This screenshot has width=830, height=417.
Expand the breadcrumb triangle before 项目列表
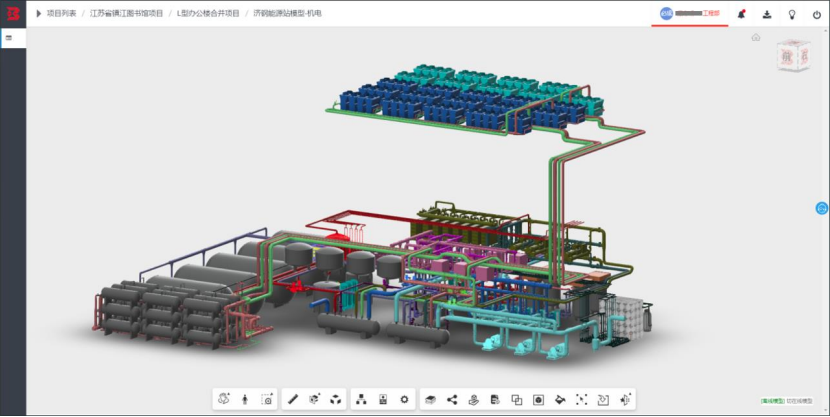39,14
